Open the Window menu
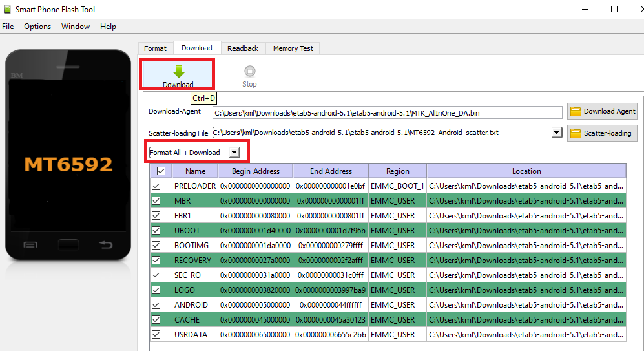Screen dimensions: 644x351 coord(76,27)
